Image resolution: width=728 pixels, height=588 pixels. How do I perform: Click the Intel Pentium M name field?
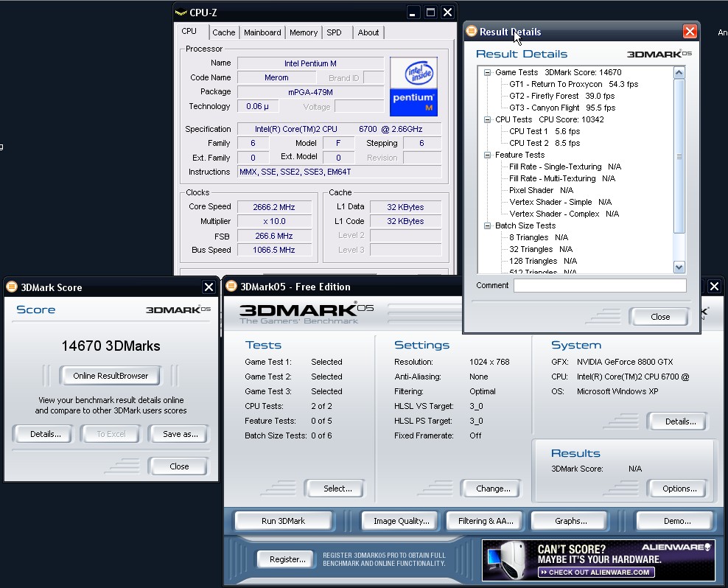[310, 63]
